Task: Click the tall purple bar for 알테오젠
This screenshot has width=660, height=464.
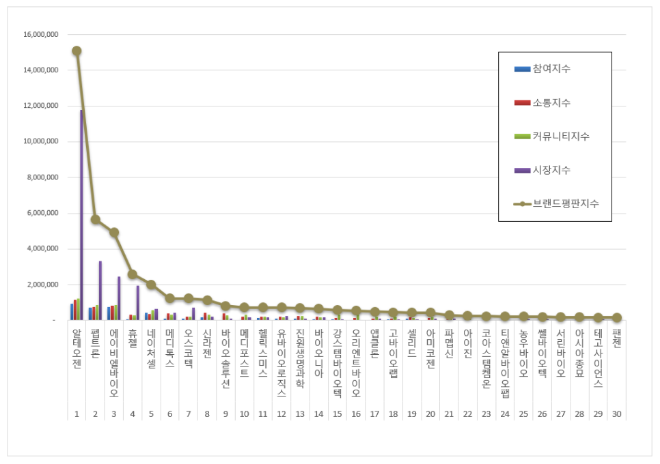Action: pos(82,215)
